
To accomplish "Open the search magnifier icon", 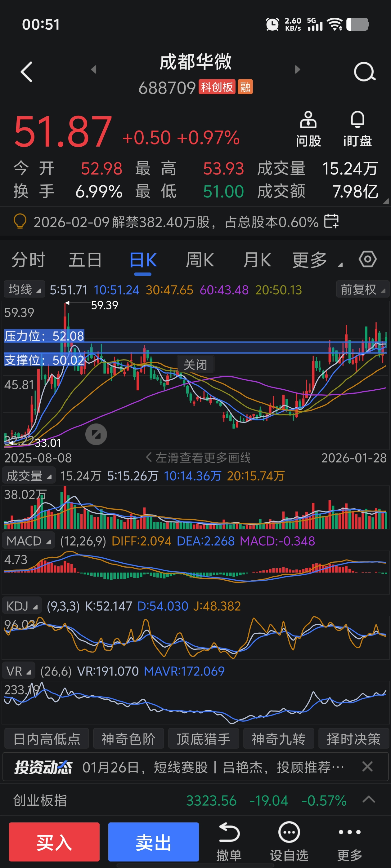I will coord(365,71).
